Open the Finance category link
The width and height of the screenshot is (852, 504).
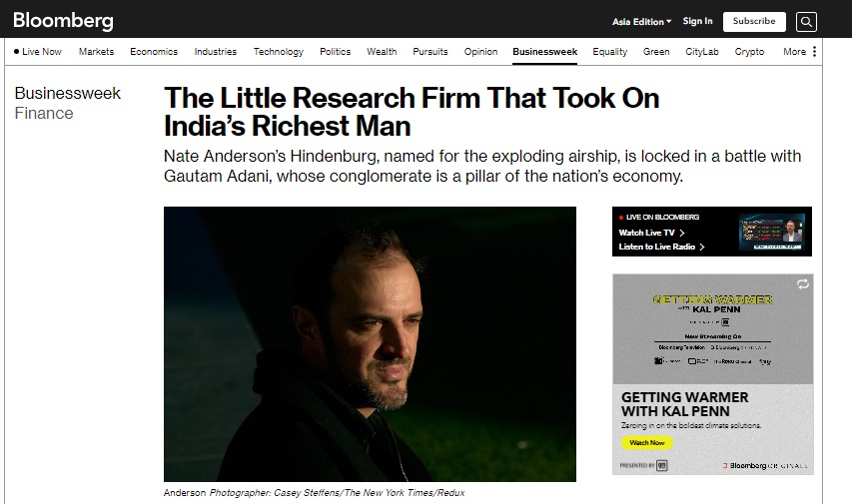(x=44, y=114)
